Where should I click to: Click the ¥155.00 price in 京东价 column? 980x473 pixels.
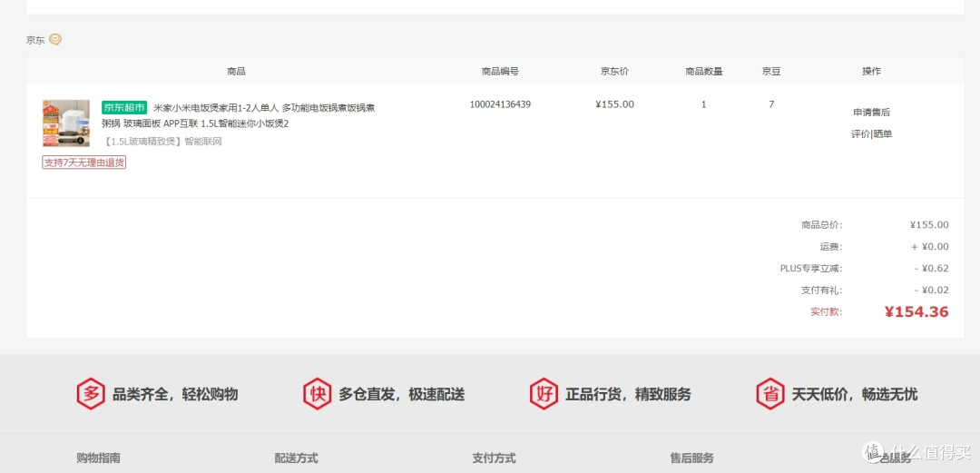point(614,104)
